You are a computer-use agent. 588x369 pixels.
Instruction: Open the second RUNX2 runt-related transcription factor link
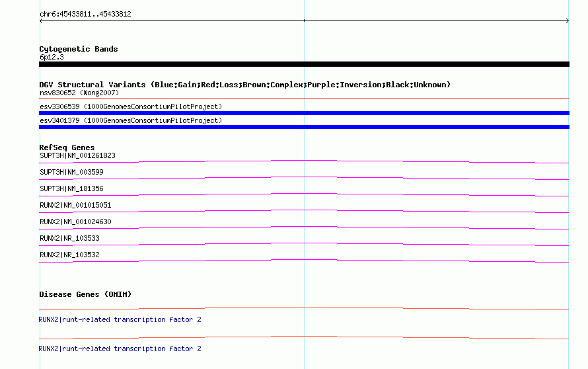click(120, 348)
